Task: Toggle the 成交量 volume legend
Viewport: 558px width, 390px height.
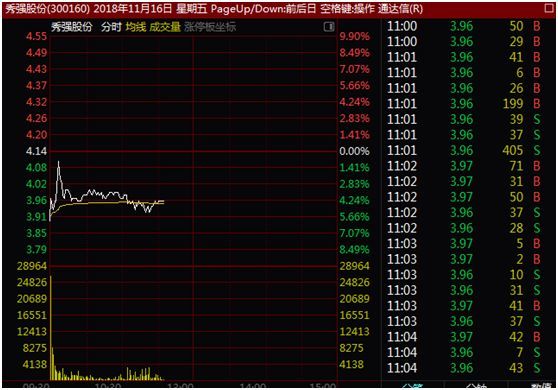Action: 165,27
